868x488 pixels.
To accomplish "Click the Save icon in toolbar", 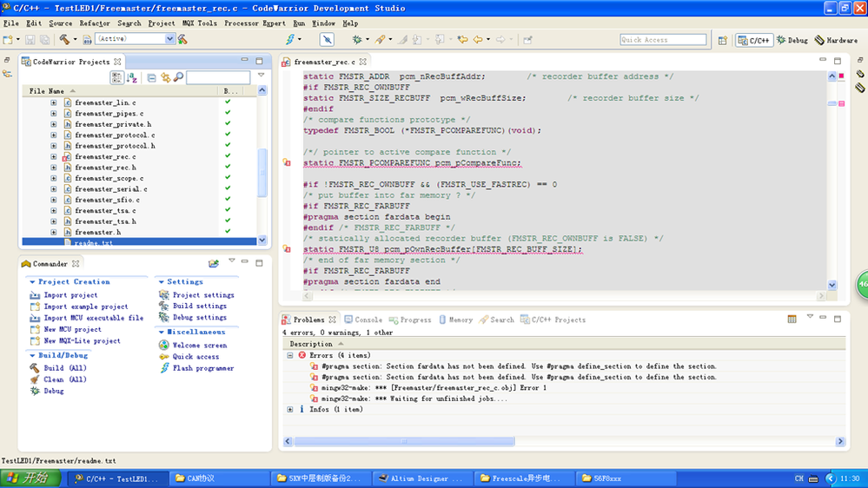I will [x=30, y=39].
